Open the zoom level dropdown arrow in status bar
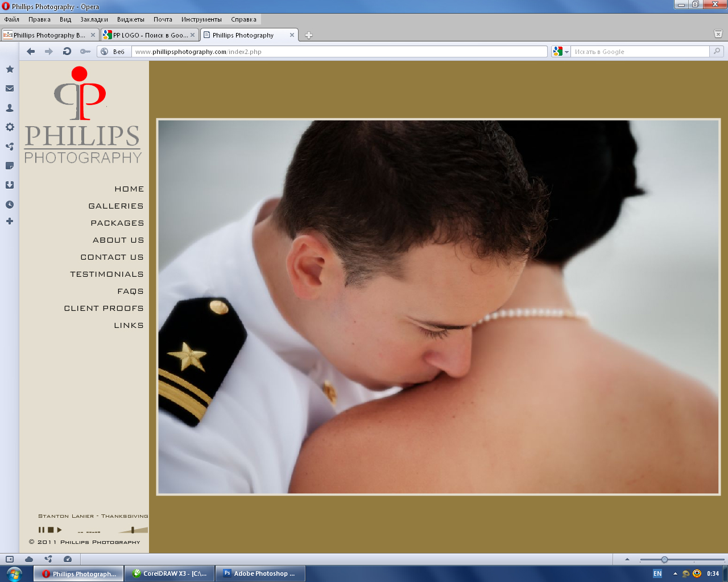Viewport: 728px width, 582px height. [627, 560]
